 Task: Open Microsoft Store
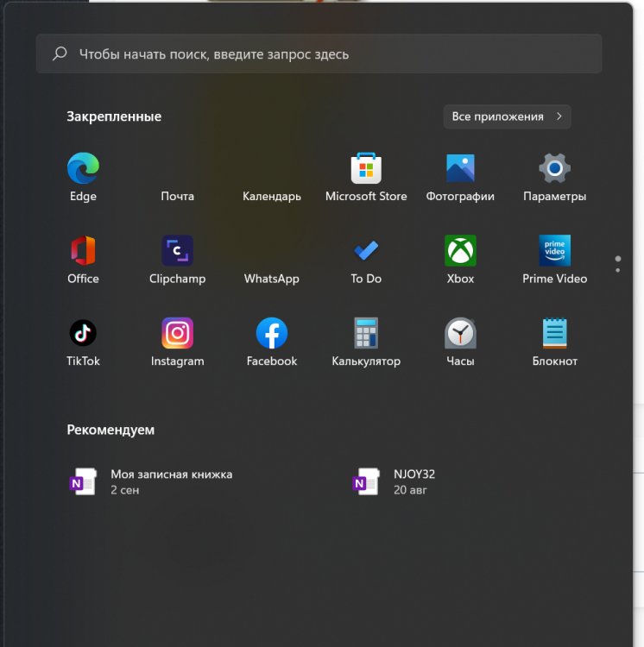tap(366, 177)
